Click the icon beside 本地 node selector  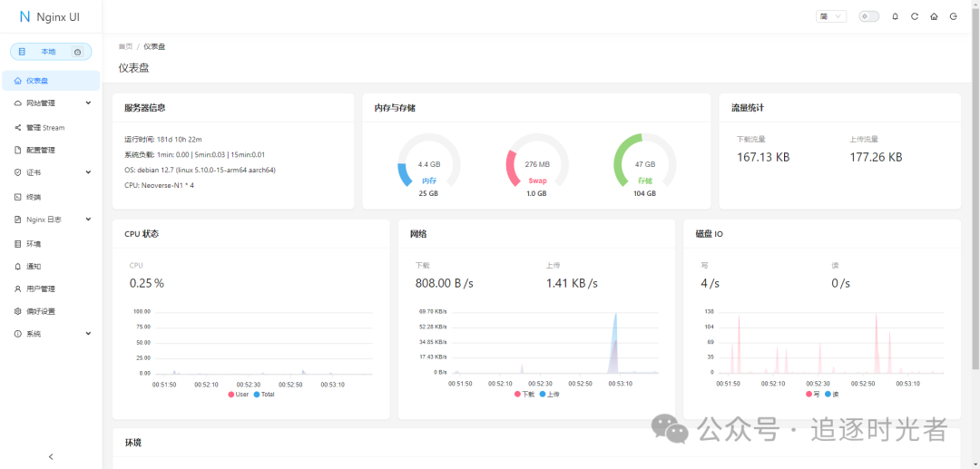tap(77, 52)
